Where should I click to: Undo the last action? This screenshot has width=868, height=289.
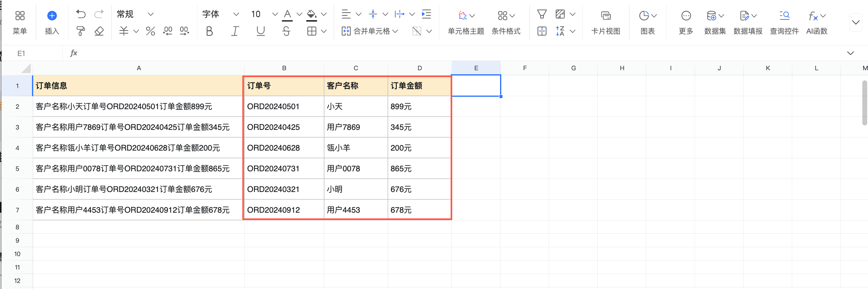click(x=81, y=14)
